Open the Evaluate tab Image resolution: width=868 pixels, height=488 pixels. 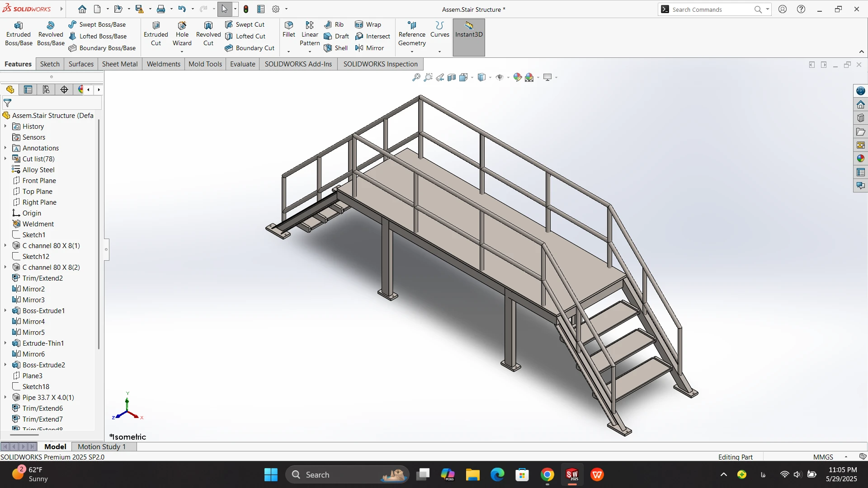[242, 64]
